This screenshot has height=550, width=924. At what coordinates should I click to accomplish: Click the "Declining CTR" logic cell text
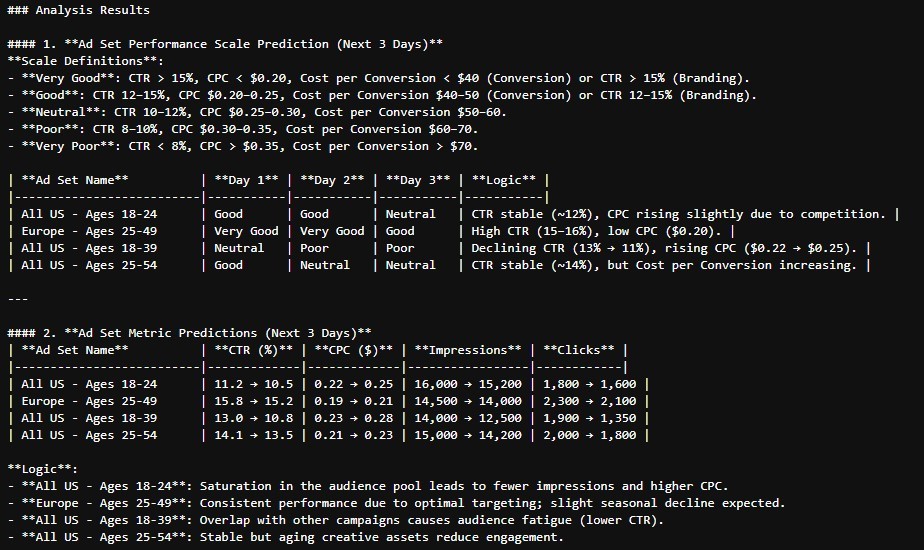(x=664, y=249)
